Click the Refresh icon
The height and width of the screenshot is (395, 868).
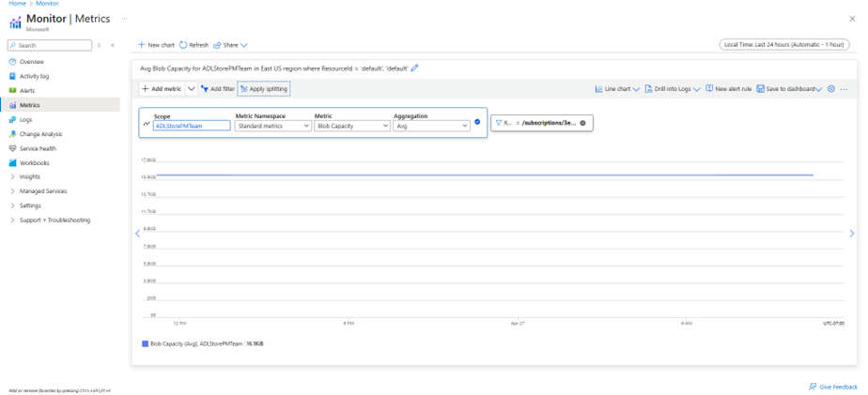183,45
